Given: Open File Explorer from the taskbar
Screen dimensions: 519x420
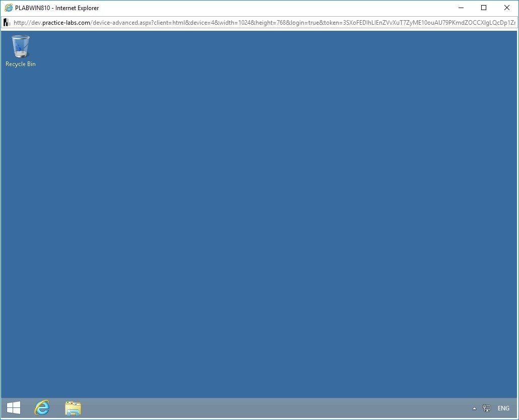Looking at the screenshot, I should pos(73,408).
